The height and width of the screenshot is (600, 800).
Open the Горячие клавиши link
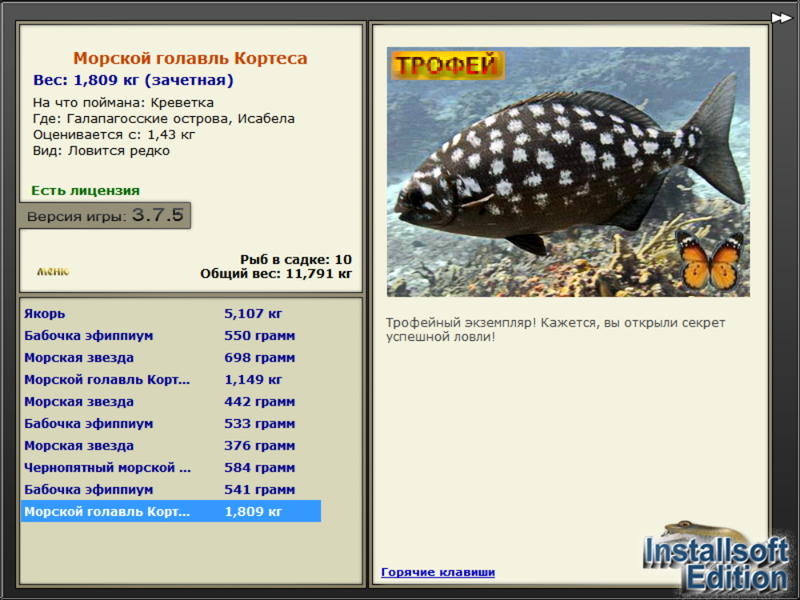(x=438, y=572)
